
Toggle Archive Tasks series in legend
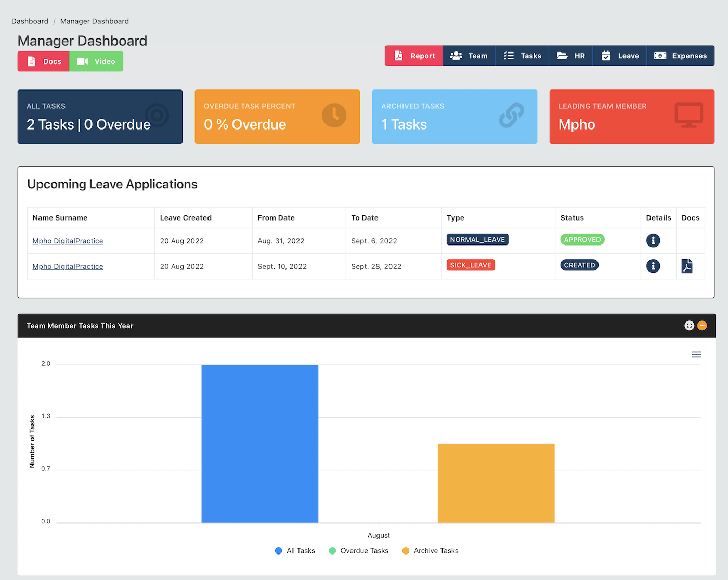pyautogui.click(x=431, y=551)
